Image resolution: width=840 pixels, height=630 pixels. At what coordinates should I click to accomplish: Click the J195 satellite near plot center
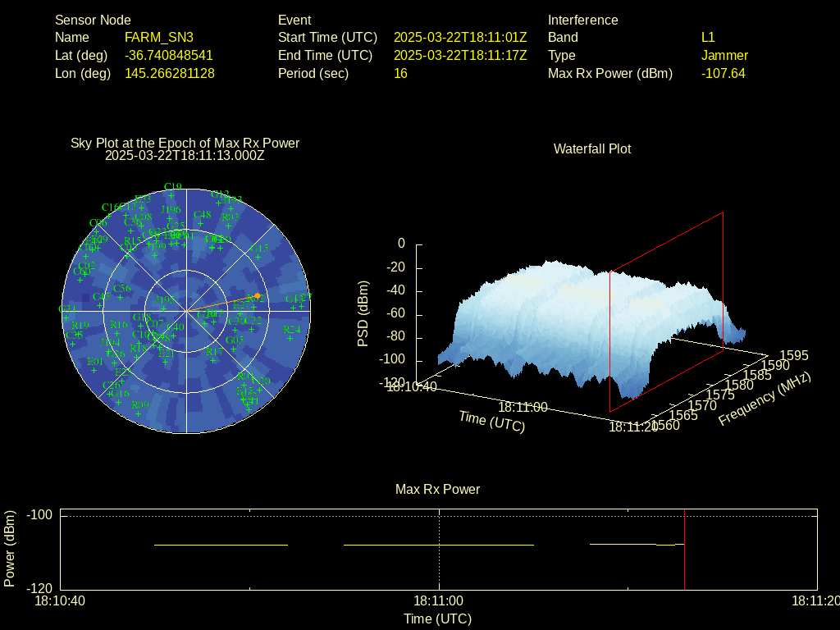164,308
